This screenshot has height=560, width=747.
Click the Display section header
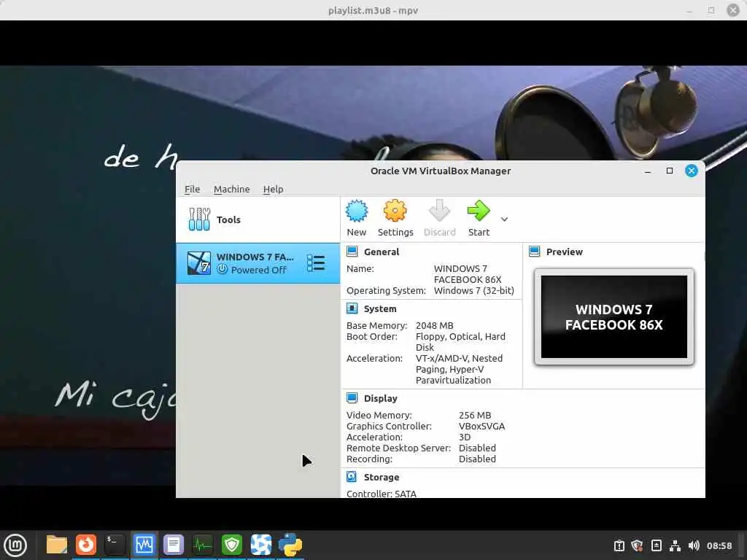[x=380, y=398]
